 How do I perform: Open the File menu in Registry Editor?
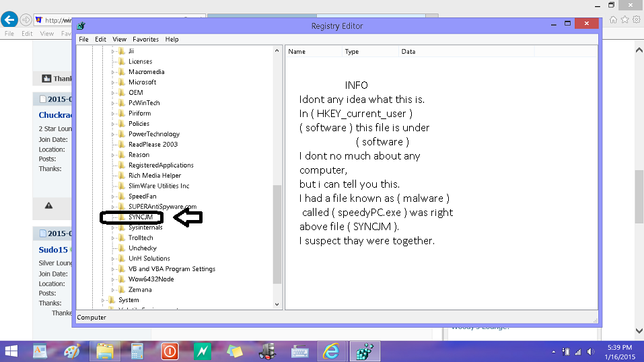click(84, 40)
